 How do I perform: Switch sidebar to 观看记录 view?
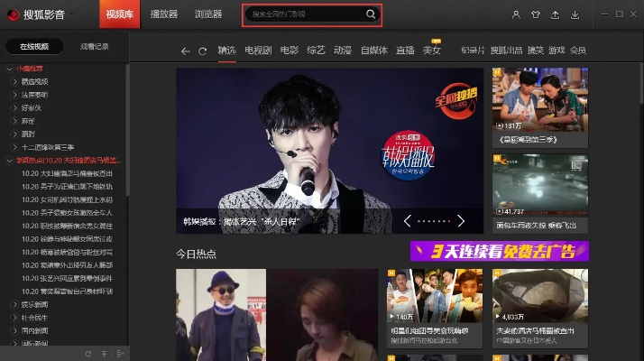94,46
